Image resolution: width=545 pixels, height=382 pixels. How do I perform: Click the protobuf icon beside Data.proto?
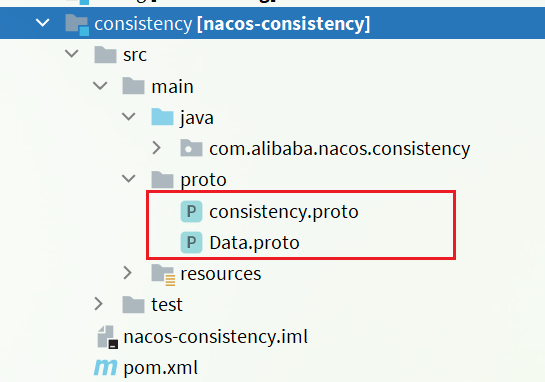tap(191, 242)
